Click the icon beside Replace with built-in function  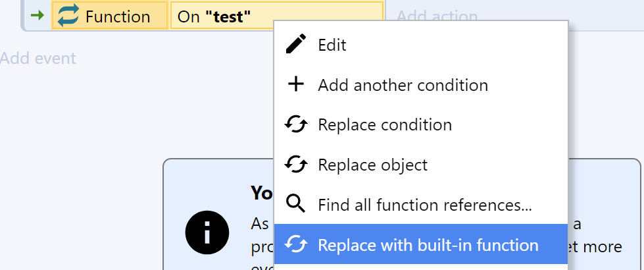[x=296, y=244]
